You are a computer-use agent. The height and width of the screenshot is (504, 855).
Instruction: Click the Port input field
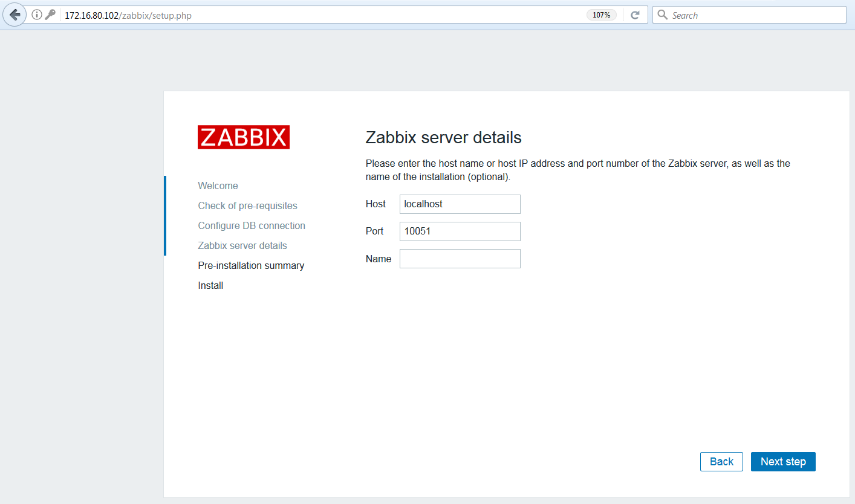tap(460, 231)
